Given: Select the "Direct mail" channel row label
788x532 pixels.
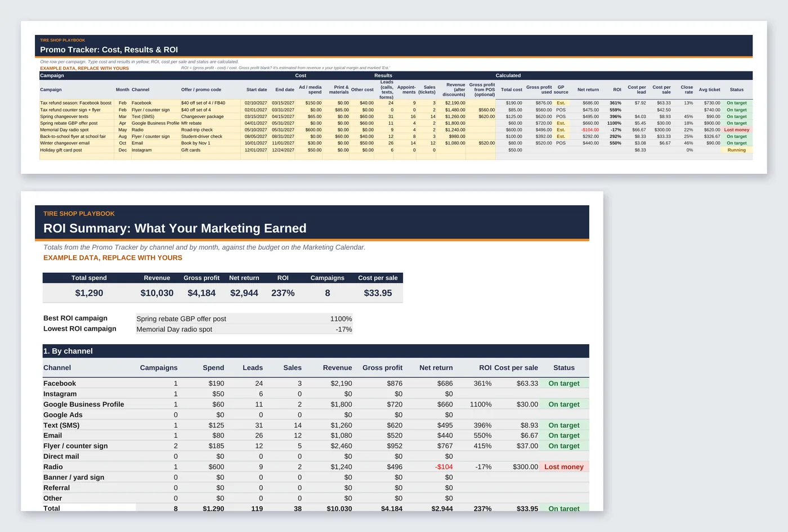Looking at the screenshot, I should (x=61, y=457).
